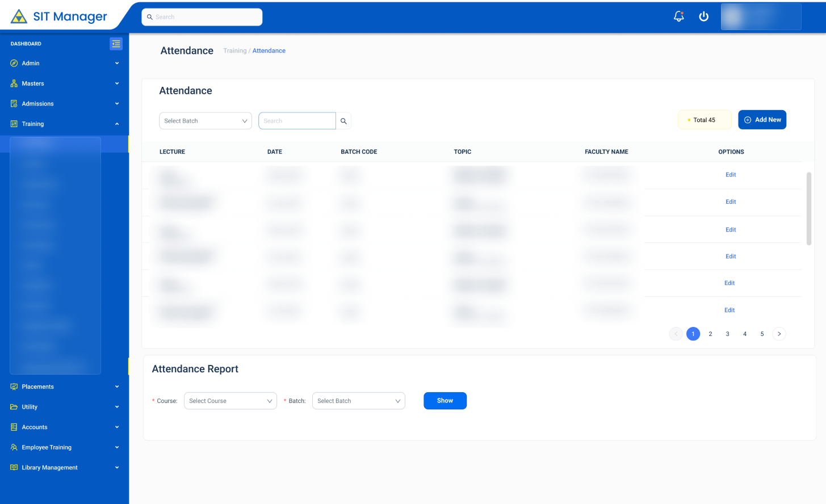Click the Utility open folder icon
Image resolution: width=826 pixels, height=504 pixels.
(x=14, y=407)
